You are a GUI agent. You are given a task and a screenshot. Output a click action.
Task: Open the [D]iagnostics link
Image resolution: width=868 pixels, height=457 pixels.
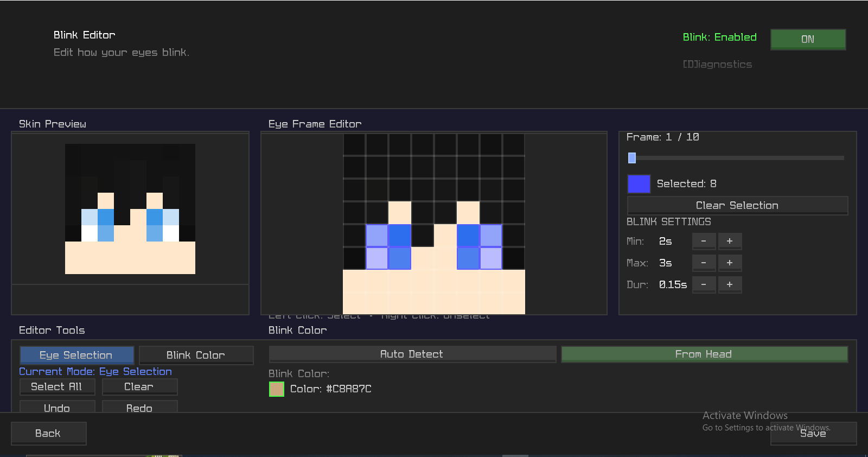[717, 64]
